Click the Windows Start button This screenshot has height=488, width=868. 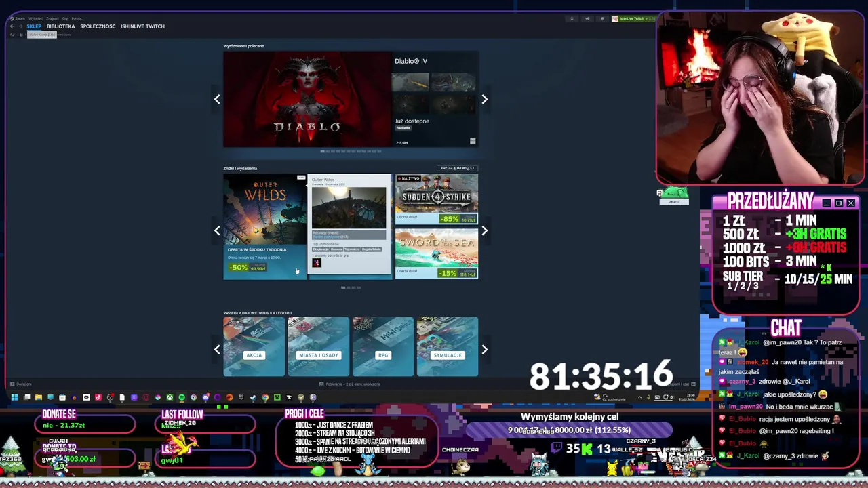(x=14, y=397)
